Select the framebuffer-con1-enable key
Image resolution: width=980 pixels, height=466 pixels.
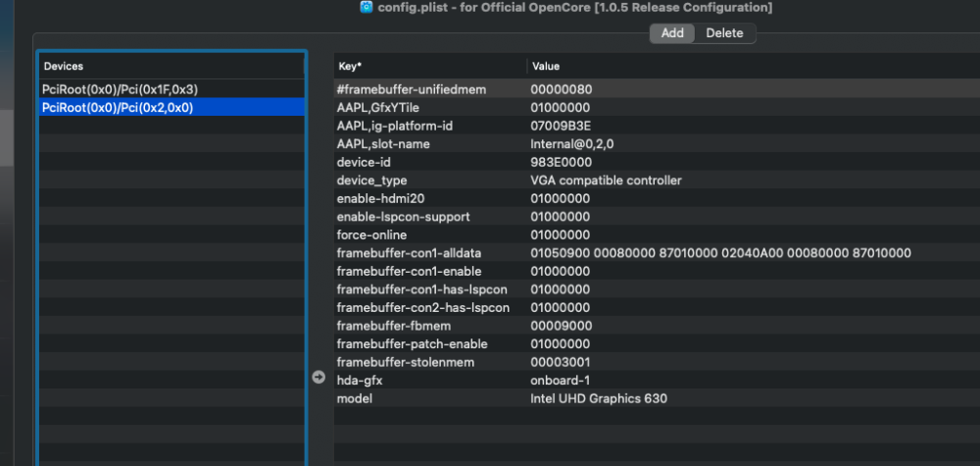click(x=409, y=271)
